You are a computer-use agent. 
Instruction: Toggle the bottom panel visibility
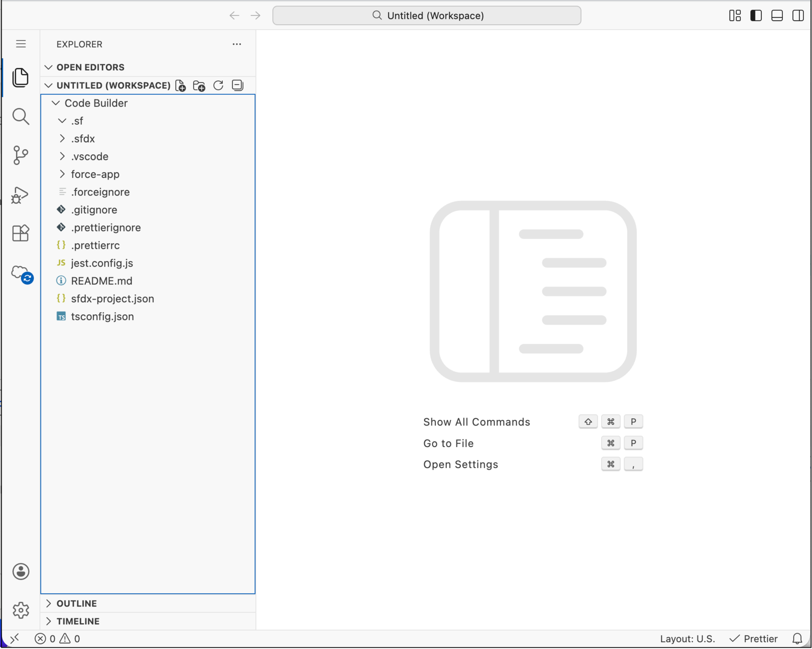point(777,15)
